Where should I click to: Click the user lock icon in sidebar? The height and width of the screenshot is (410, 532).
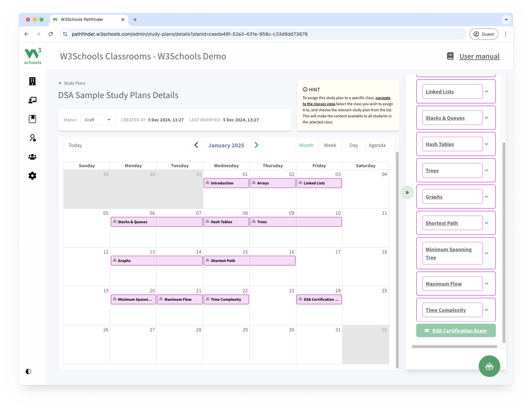point(32,138)
